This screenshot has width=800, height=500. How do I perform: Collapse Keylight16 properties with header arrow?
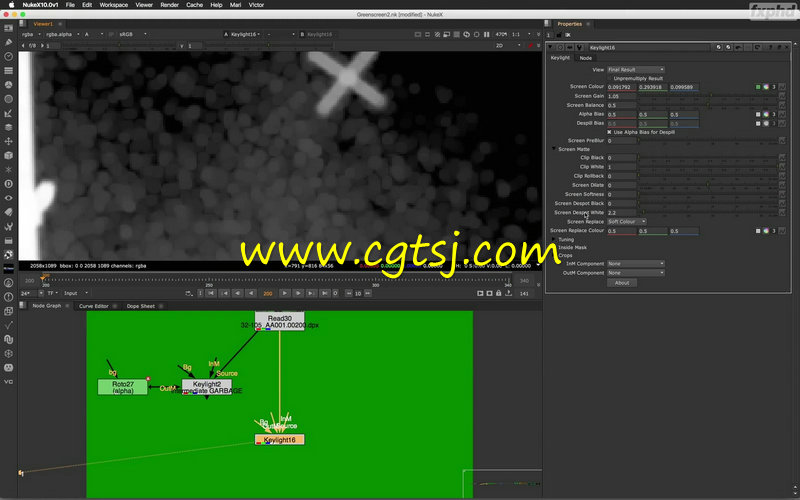(551, 47)
